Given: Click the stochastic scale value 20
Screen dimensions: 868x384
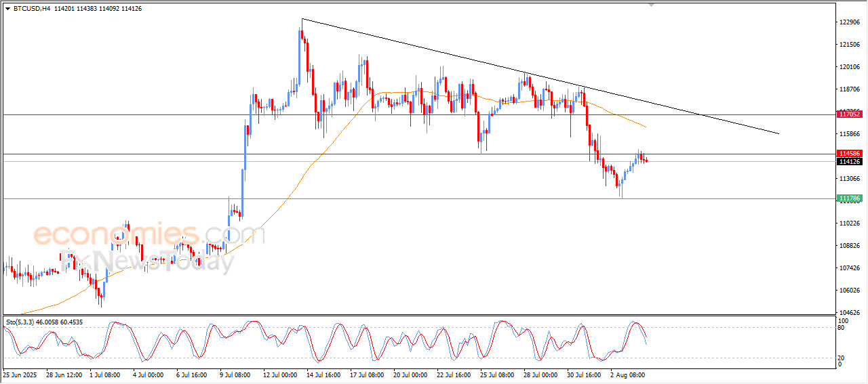Looking at the screenshot, I should 842,357.
